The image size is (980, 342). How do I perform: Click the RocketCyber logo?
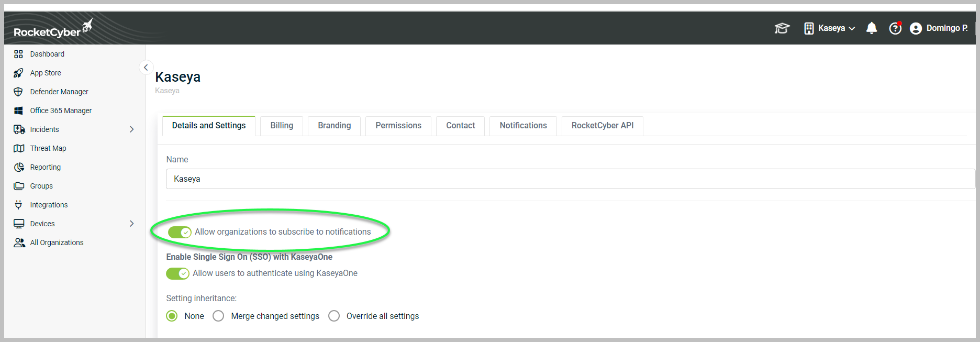click(53, 28)
